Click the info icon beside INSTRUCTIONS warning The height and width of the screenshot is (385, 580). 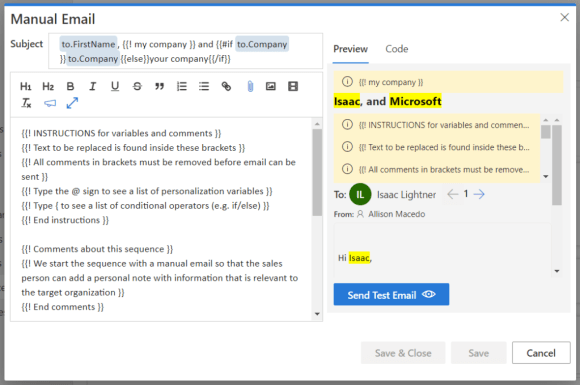347,124
